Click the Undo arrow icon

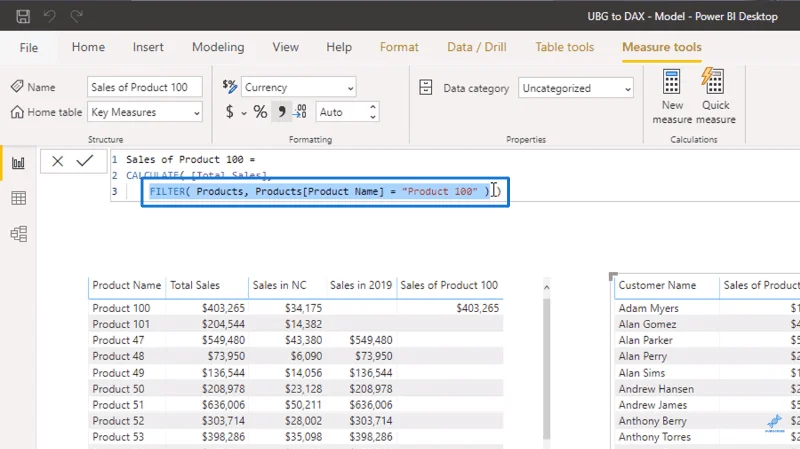click(x=49, y=16)
